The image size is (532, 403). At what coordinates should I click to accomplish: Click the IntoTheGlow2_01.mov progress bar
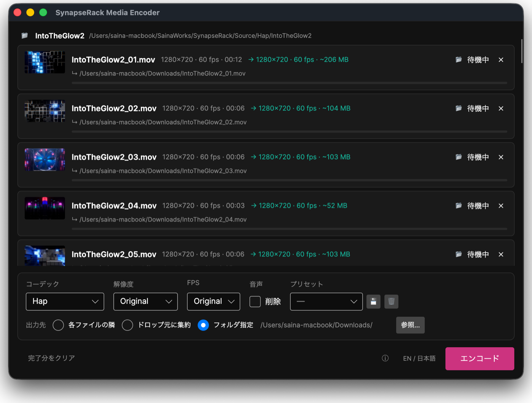click(x=289, y=82)
